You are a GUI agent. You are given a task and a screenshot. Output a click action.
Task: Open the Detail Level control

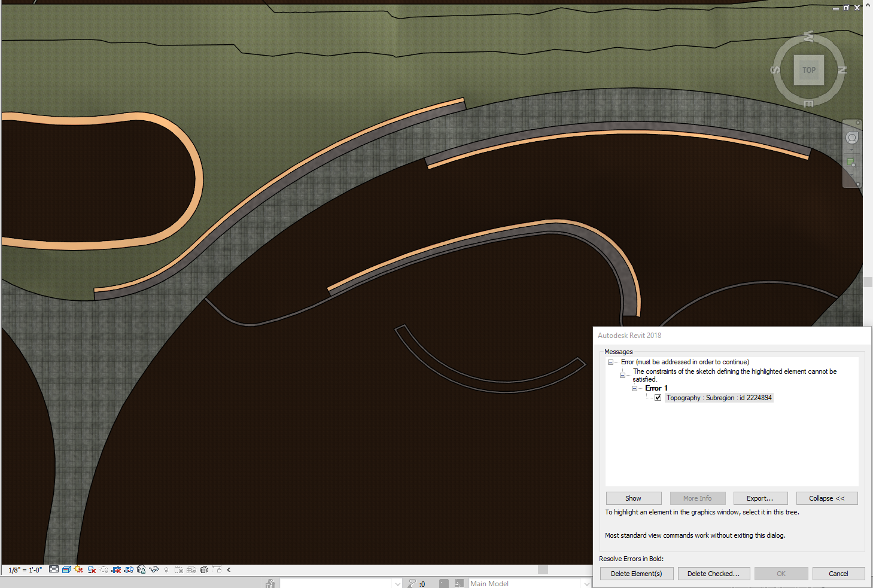pos(53,569)
